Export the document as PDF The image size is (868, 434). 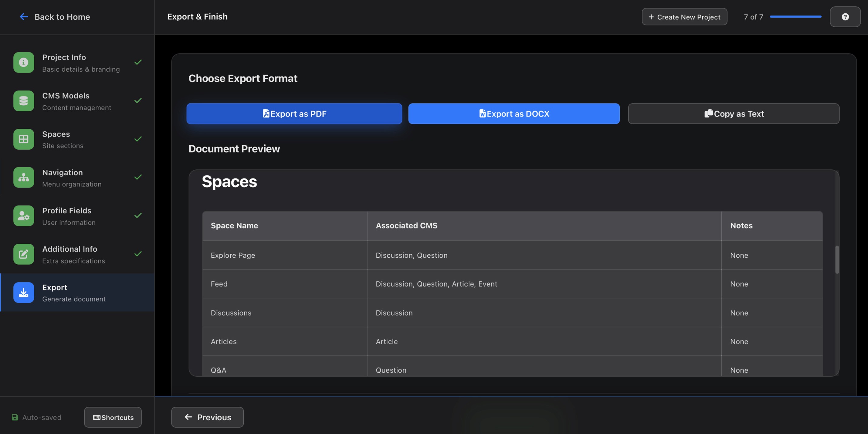(294, 114)
